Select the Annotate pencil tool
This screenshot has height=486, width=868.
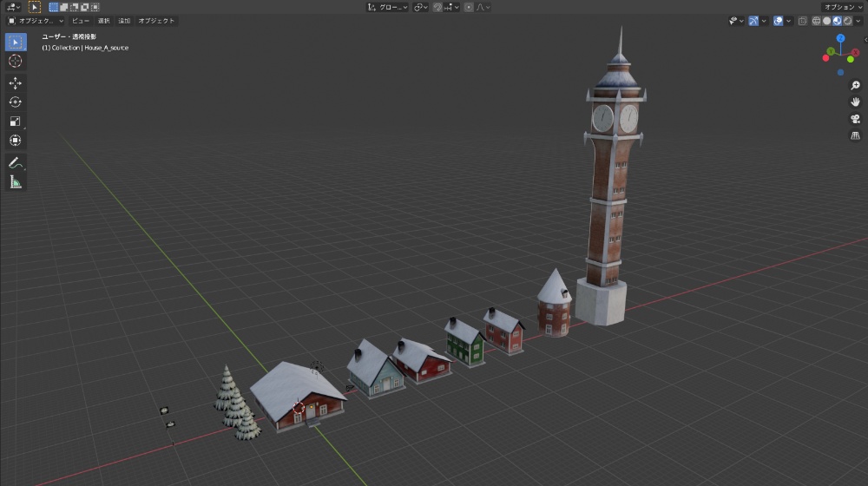pos(16,163)
